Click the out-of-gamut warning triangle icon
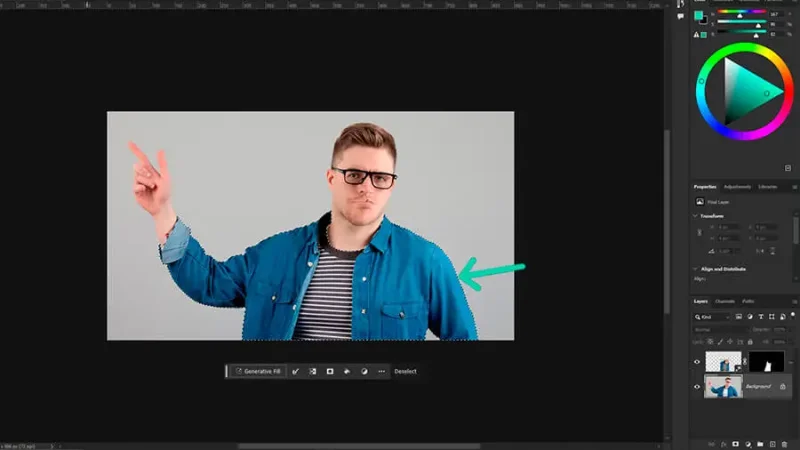 pyautogui.click(x=696, y=35)
